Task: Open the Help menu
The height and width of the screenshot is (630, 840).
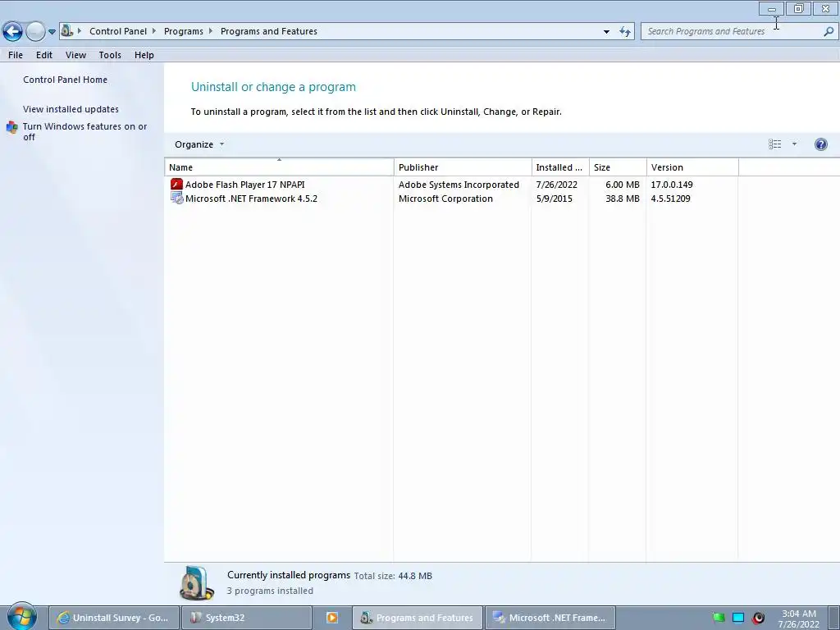Action: point(144,55)
